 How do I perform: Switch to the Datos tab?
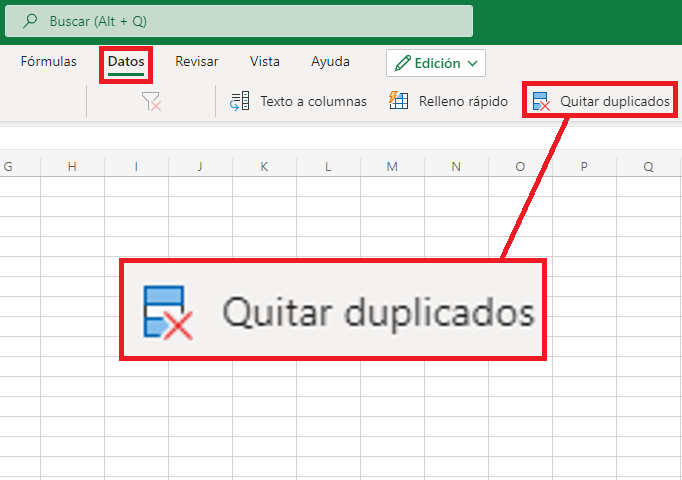pyautogui.click(x=126, y=62)
